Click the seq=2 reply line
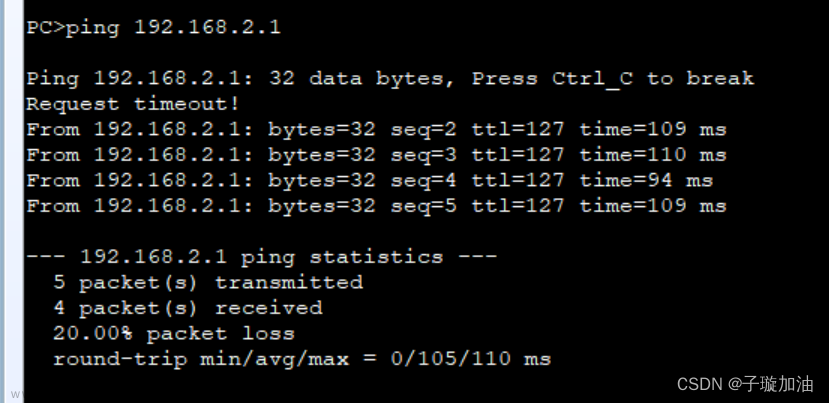Image resolution: width=829 pixels, height=403 pixels. point(376,130)
